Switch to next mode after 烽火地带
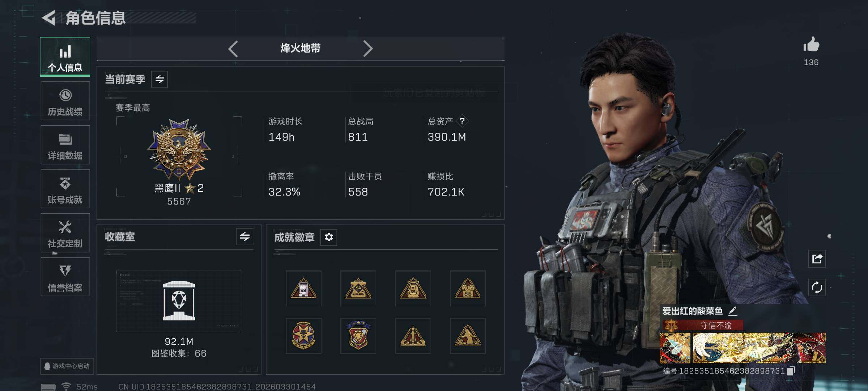Viewport: 868px width, 391px height. [368, 49]
